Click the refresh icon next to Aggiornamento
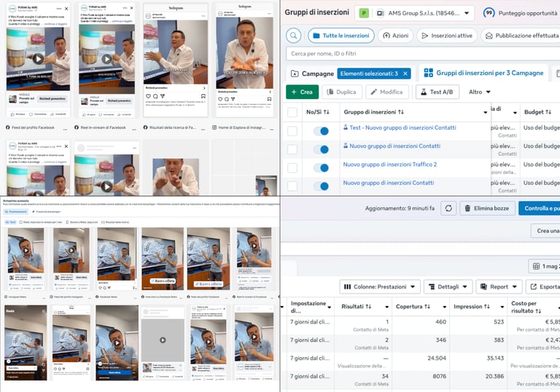 448,208
